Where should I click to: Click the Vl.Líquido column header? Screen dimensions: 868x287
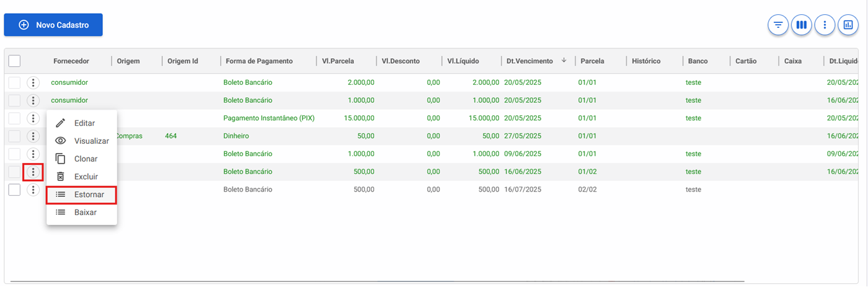tap(463, 61)
